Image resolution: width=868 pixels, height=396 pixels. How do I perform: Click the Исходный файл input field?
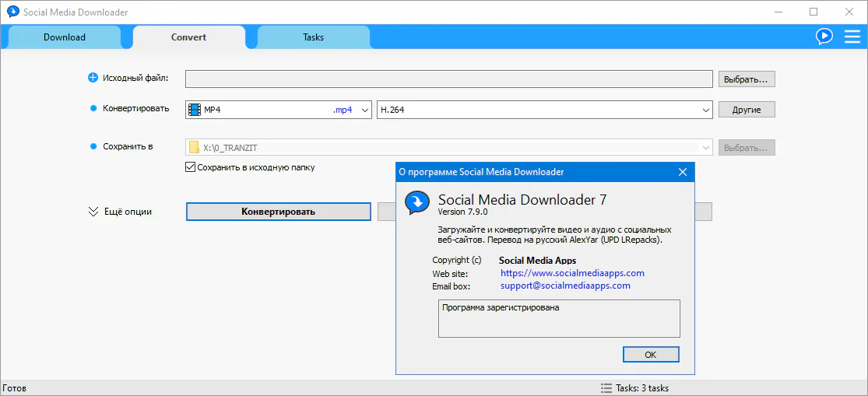tap(448, 79)
